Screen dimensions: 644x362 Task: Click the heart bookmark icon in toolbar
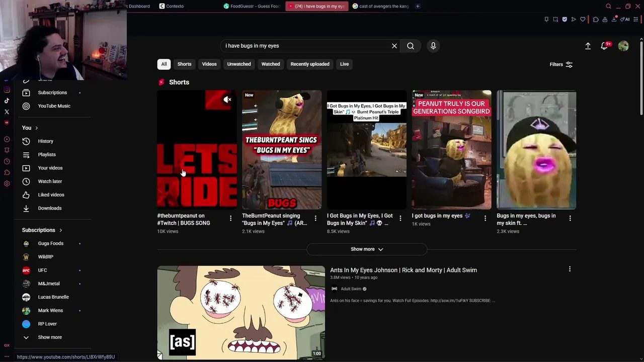pos(583,19)
